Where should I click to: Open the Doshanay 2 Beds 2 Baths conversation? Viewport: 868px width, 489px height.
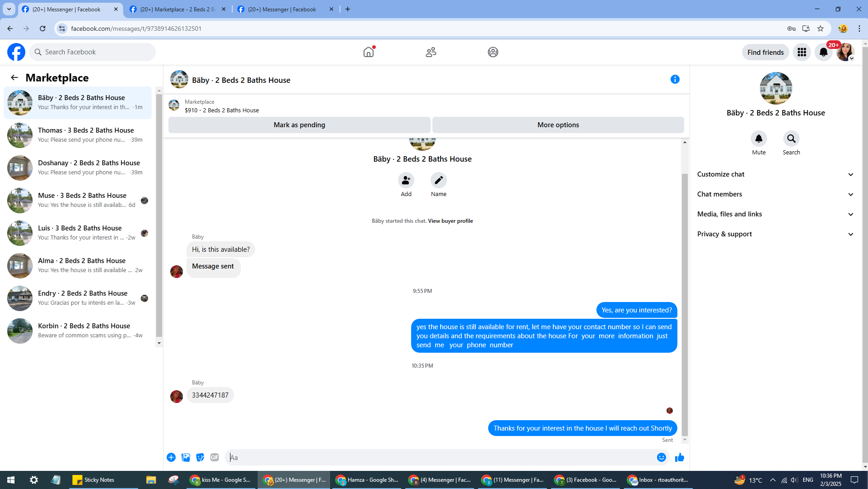[x=78, y=168]
